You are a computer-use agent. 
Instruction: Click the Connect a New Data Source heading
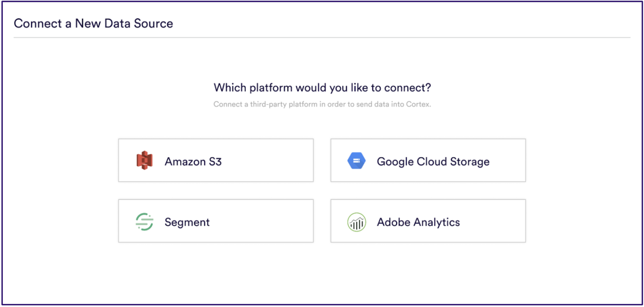click(93, 24)
